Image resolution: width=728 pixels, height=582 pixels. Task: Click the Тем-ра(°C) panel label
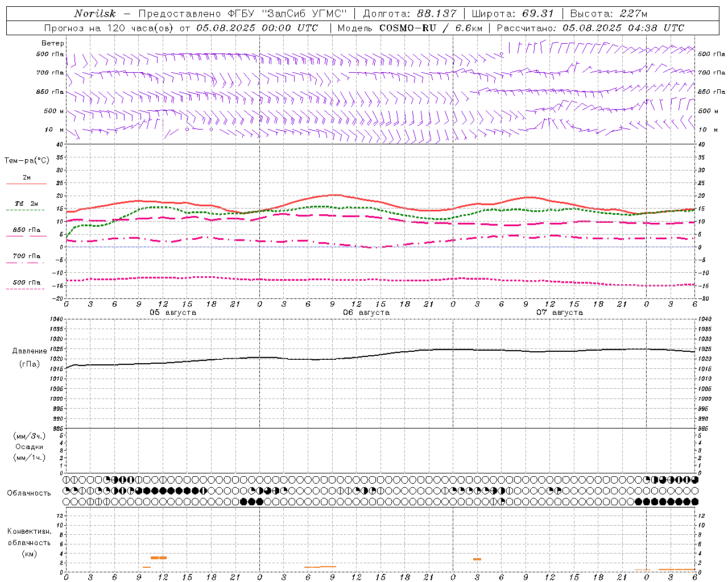point(27,161)
